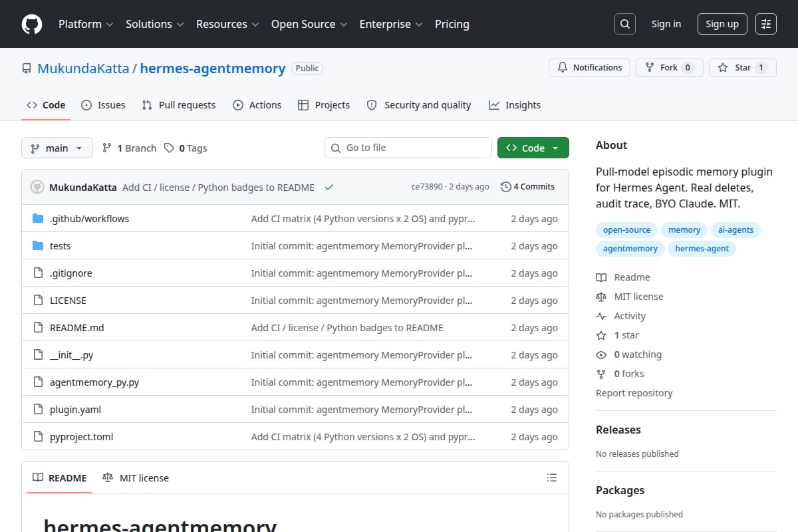Click the history clock icon beside 4 Commits
The height and width of the screenshot is (532, 798).
click(506, 187)
